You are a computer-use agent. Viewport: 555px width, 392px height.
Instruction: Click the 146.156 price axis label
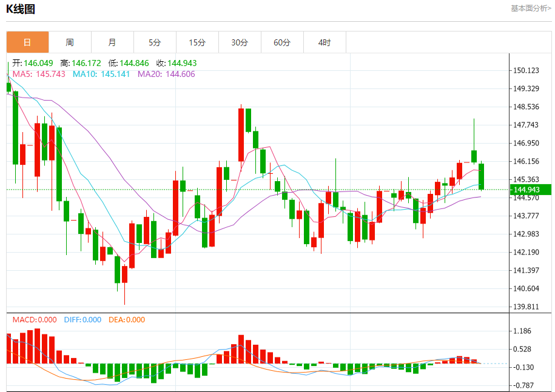click(526, 162)
